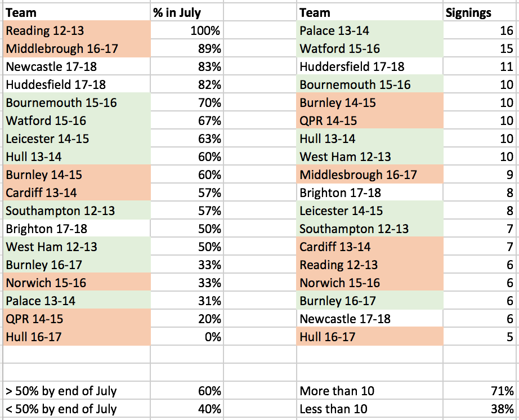Select the Brighton 17-18 cell in right table
The height and width of the screenshot is (420, 519).
click(x=370, y=193)
